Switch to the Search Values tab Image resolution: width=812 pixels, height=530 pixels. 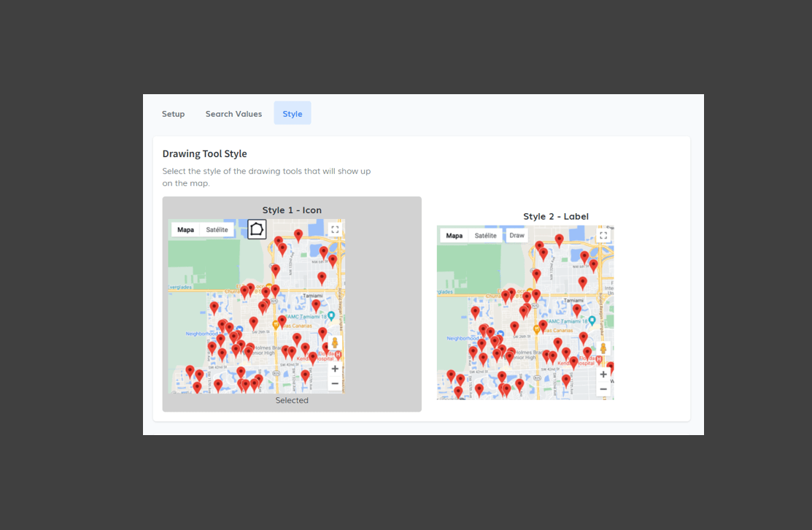(233, 114)
